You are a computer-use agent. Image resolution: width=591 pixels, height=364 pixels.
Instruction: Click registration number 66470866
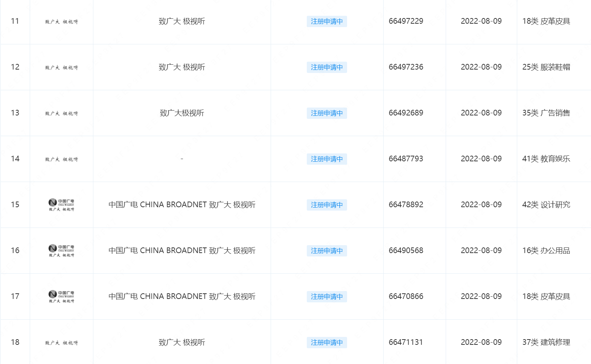coord(406,296)
